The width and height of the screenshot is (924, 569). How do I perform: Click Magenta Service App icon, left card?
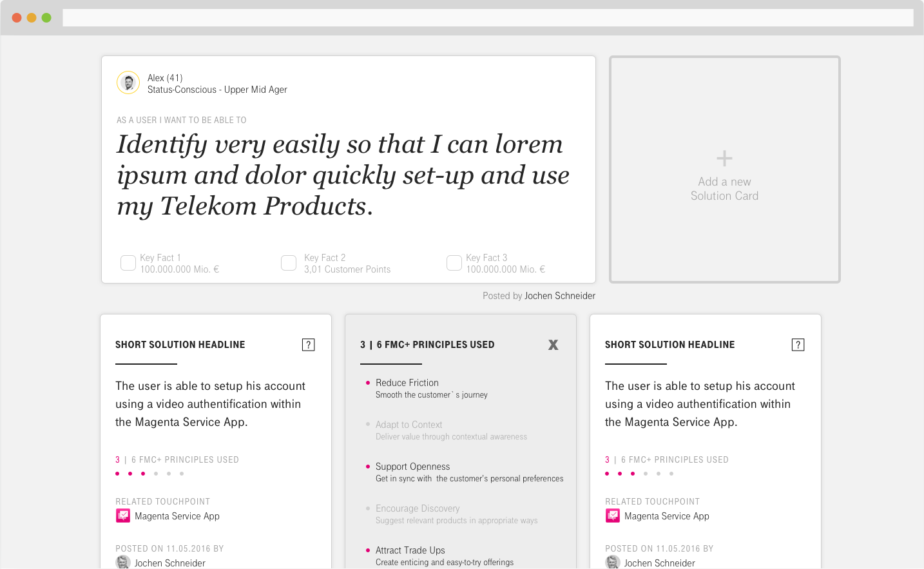[123, 516]
